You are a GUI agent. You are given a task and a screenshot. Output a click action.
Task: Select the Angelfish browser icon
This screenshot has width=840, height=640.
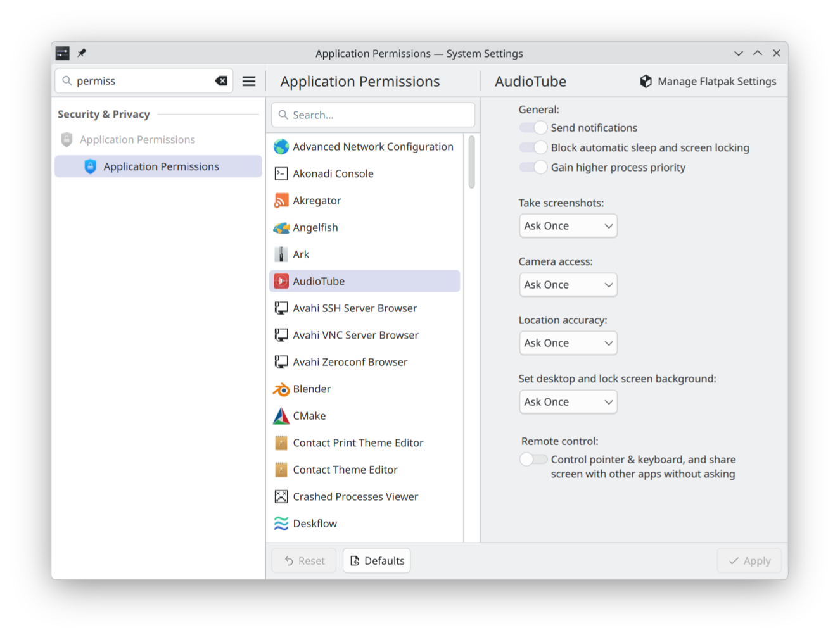[281, 227]
